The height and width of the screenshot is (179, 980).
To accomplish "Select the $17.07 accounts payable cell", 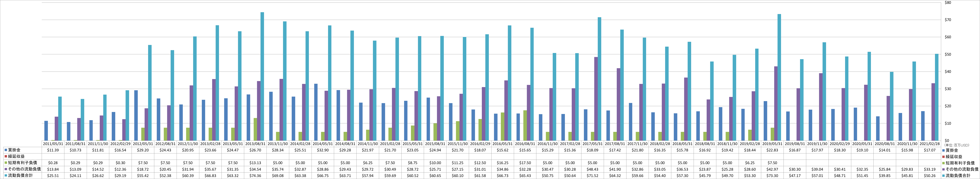I will click(930, 150).
